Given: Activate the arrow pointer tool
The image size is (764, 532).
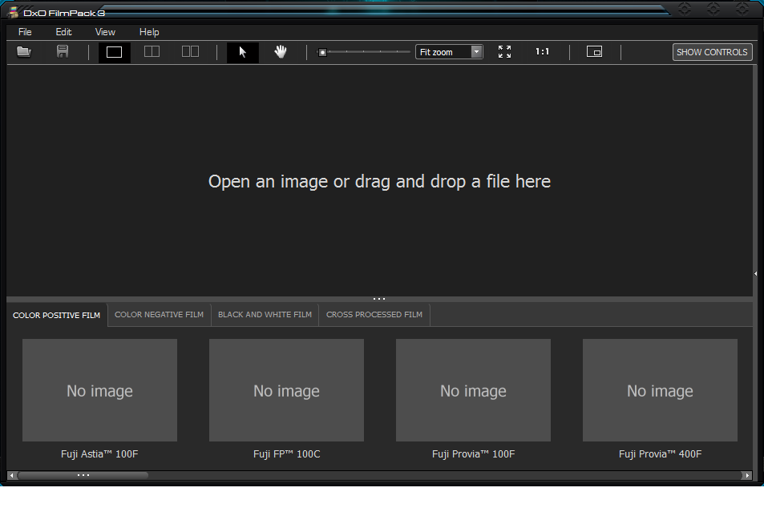Looking at the screenshot, I should 243,51.
